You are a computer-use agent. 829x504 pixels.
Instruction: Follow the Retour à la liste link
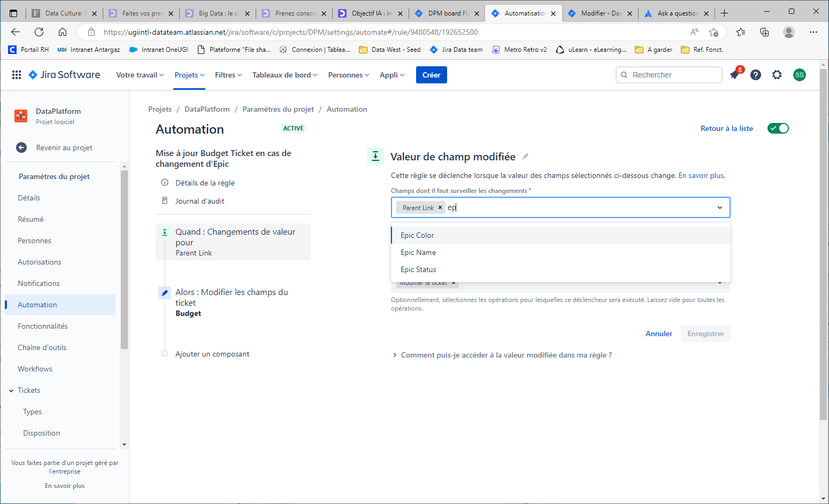(727, 128)
